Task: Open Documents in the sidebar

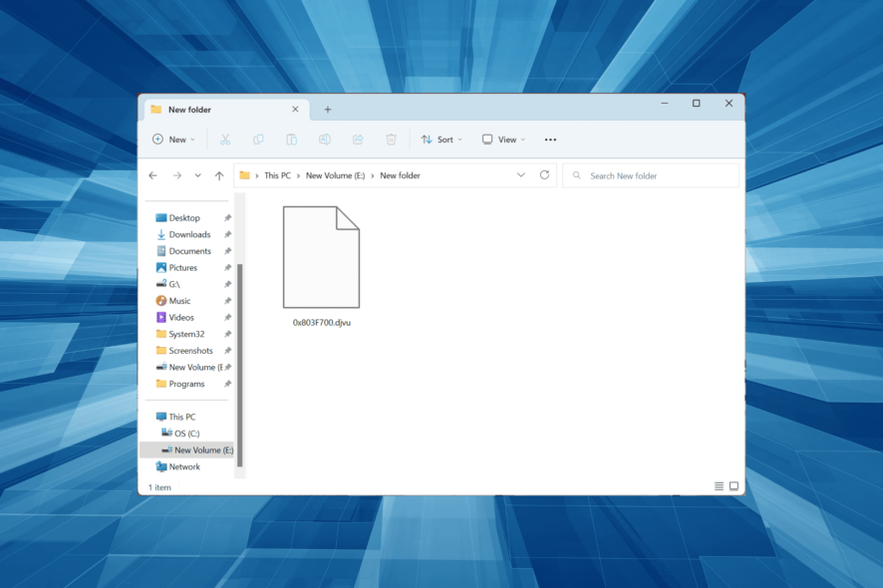Action: pos(189,251)
